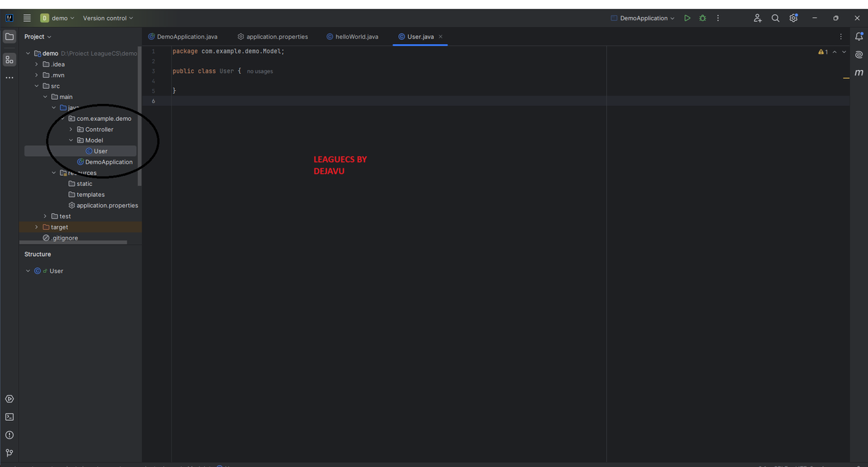Show more tool windows in left stripe
The image size is (868, 467).
9,78
